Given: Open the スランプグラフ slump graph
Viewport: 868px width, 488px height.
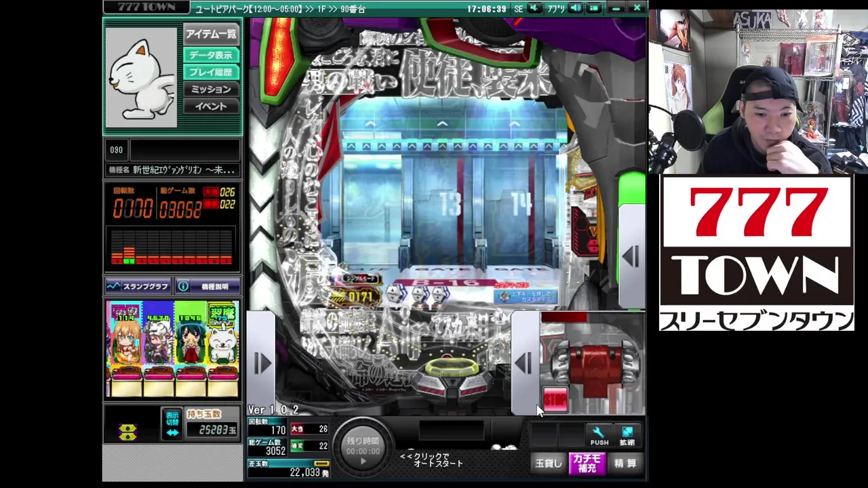Looking at the screenshot, I should click(138, 287).
